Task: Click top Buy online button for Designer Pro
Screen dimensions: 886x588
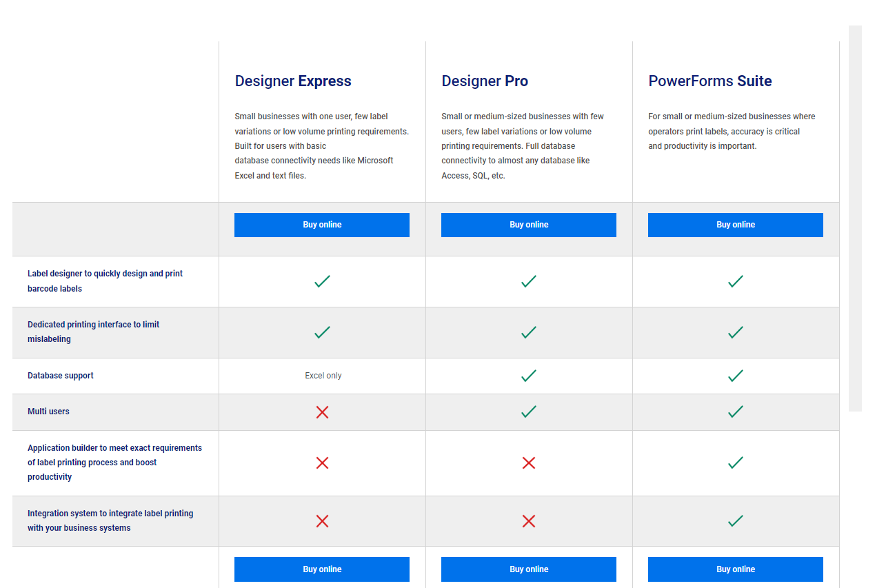Action: click(x=529, y=225)
